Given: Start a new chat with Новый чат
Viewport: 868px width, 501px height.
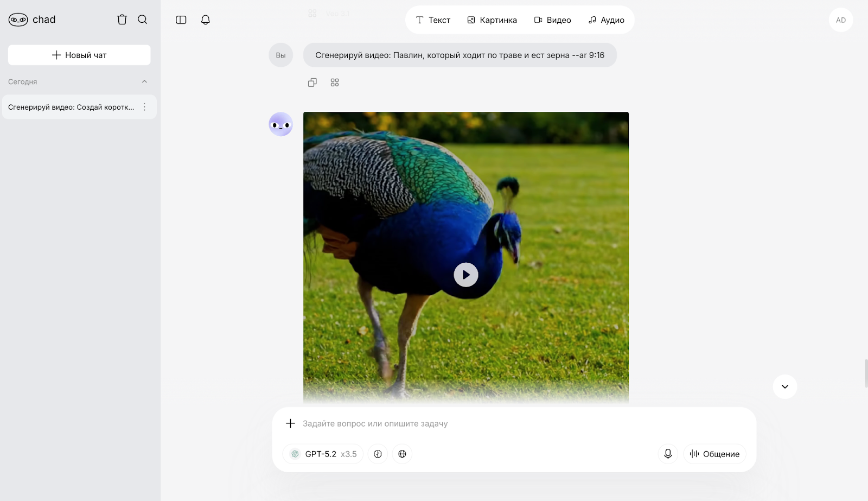Looking at the screenshot, I should coord(79,55).
